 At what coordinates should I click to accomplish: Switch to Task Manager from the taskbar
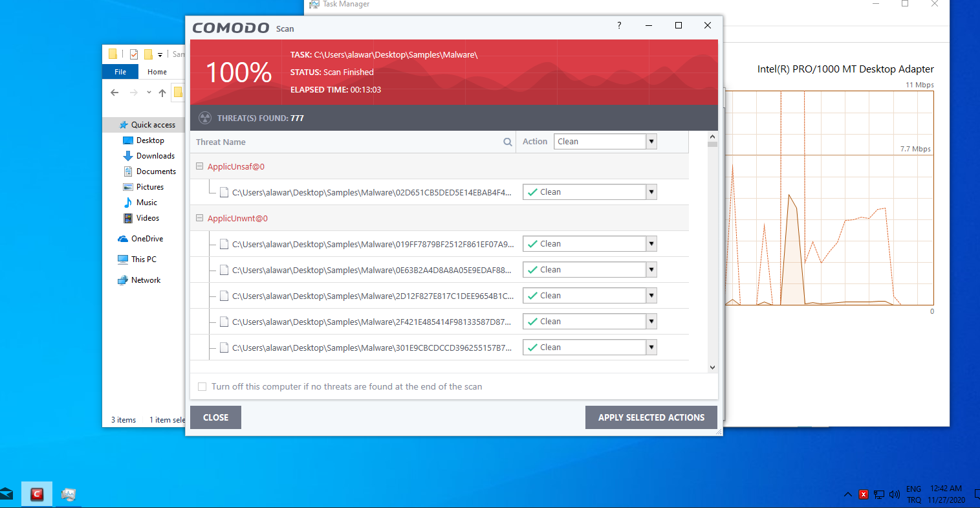[x=68, y=494]
